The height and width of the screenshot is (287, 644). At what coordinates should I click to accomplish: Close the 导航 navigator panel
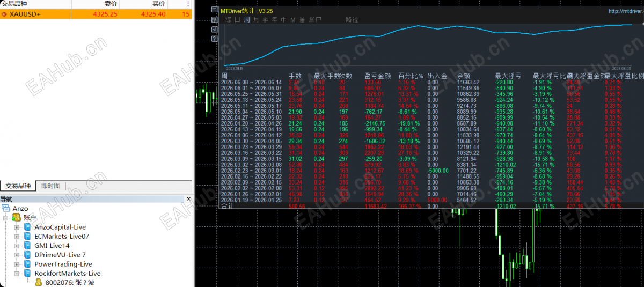[x=188, y=199]
